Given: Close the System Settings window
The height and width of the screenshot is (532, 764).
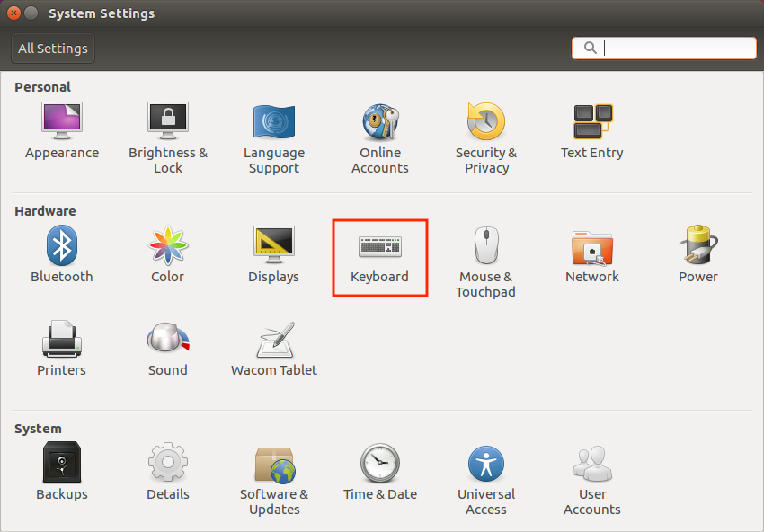Looking at the screenshot, I should (x=13, y=13).
